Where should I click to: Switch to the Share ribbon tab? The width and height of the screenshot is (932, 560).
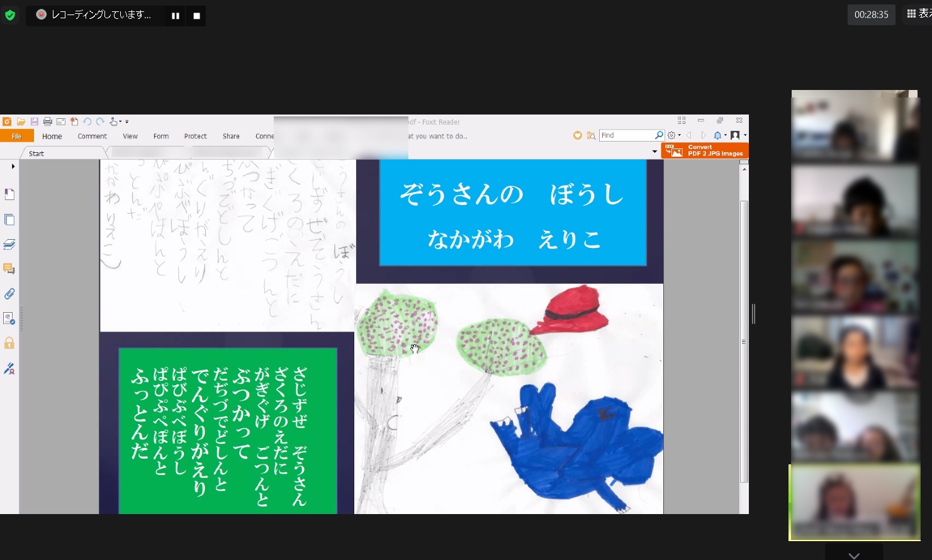tap(231, 136)
